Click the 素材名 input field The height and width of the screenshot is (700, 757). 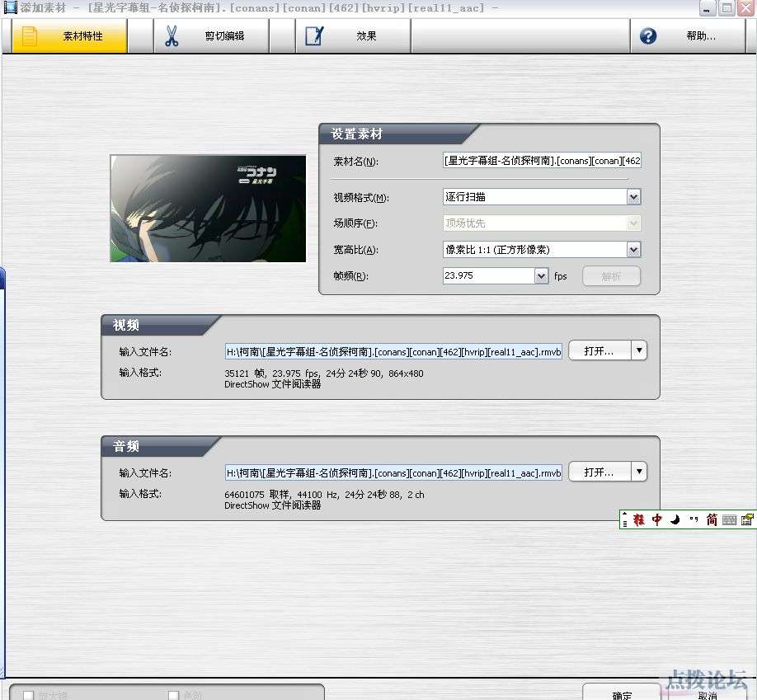(x=542, y=161)
